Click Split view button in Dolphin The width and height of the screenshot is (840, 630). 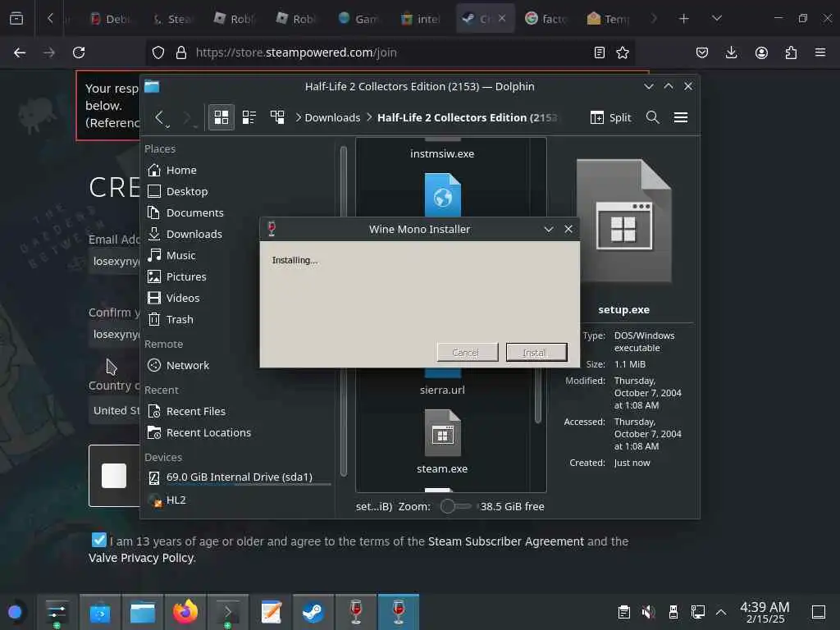coord(610,117)
